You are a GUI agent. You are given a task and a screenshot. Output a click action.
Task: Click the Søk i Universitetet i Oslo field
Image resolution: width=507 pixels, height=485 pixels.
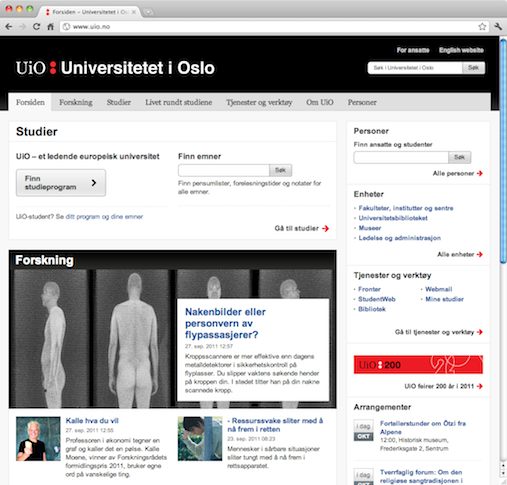pos(415,68)
